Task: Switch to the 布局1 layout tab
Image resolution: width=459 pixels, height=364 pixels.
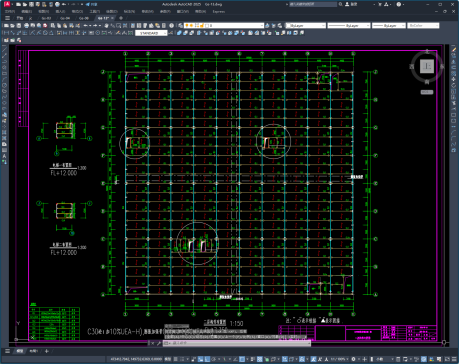Action: [33, 351]
